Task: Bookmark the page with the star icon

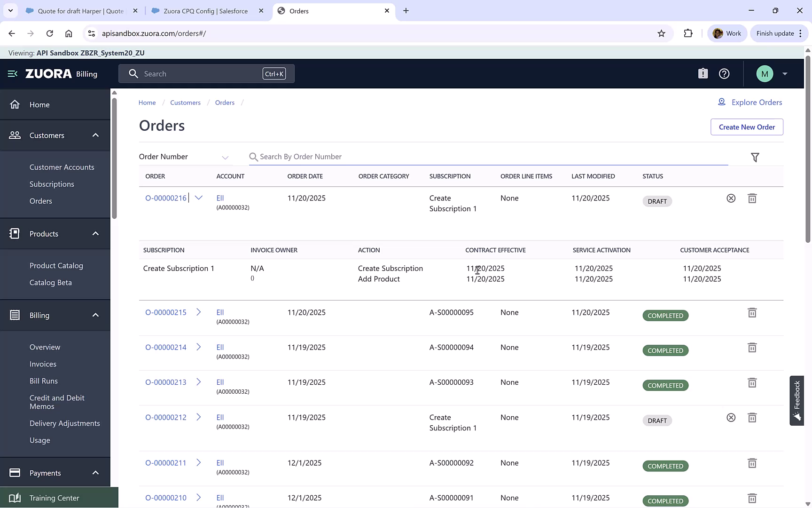Action: click(x=661, y=33)
